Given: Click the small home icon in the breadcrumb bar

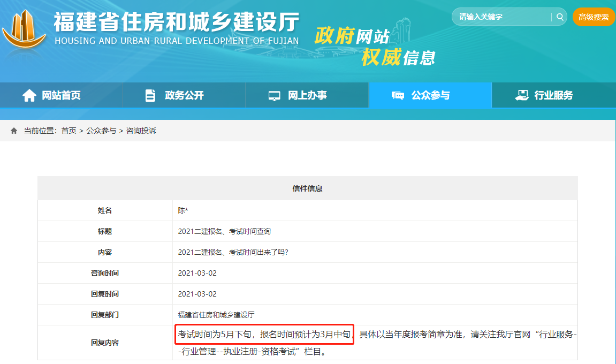Looking at the screenshot, I should [x=12, y=130].
